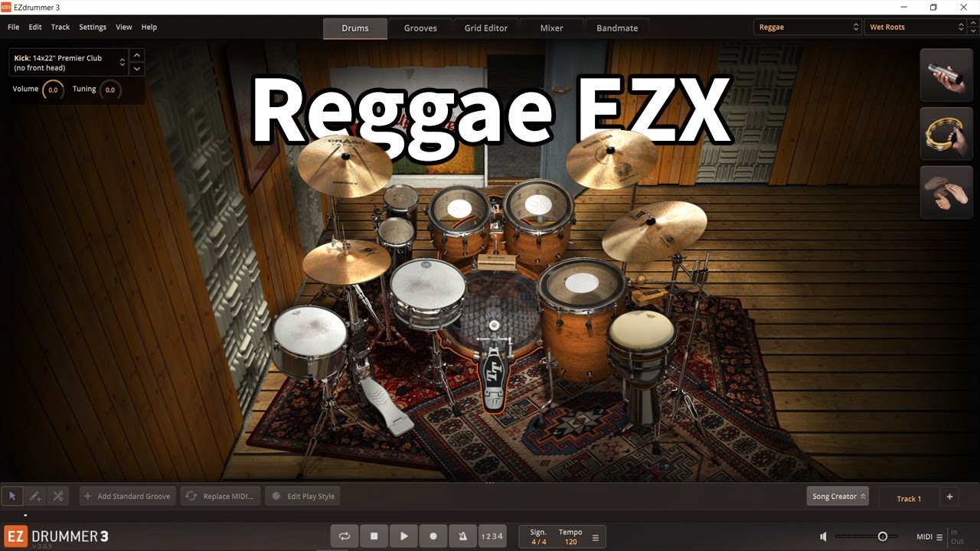The image size is (980, 551).
Task: Click the gold cymbal above the ride
Action: [612, 158]
